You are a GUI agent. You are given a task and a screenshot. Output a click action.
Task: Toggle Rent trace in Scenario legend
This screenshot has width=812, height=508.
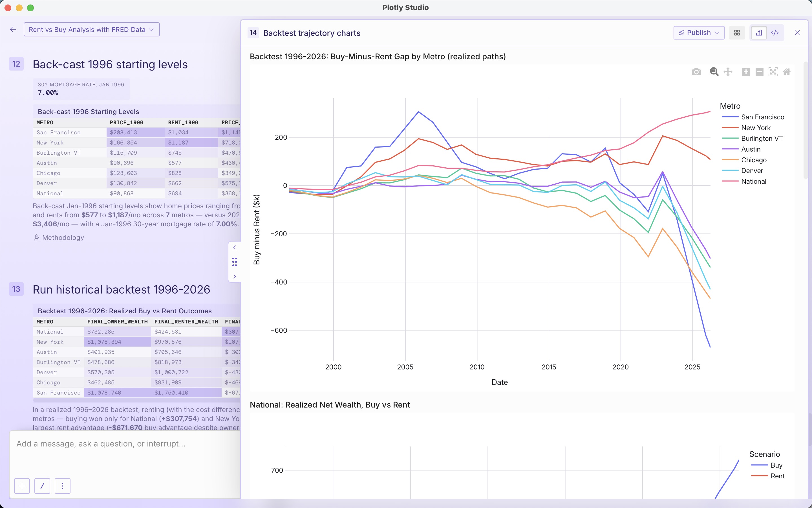click(768, 476)
